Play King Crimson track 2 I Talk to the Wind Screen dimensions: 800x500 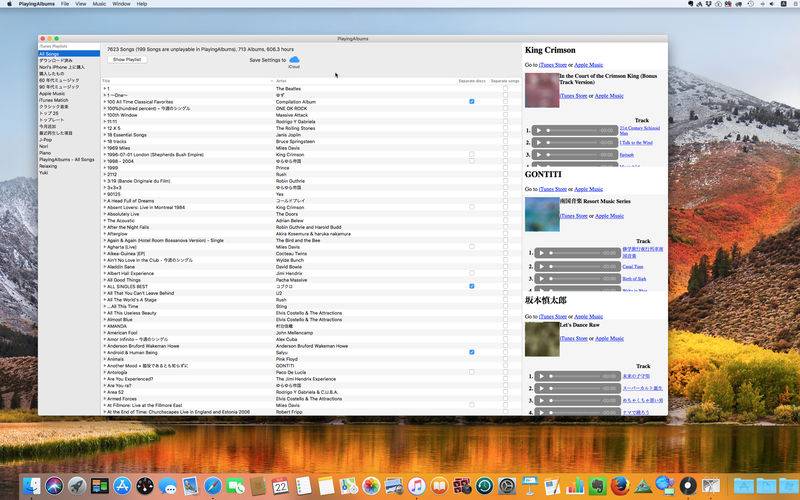coord(539,143)
